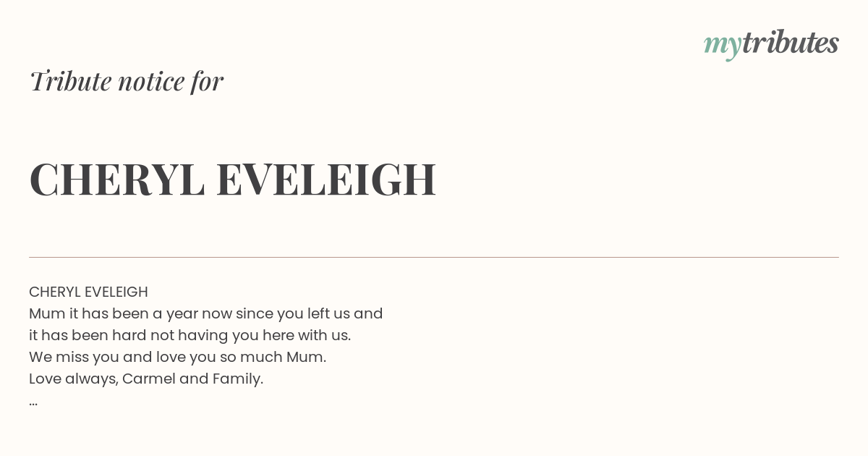868x456 pixels.
Task: Click "Love always, Carmel and Family." line
Action: coord(146,379)
